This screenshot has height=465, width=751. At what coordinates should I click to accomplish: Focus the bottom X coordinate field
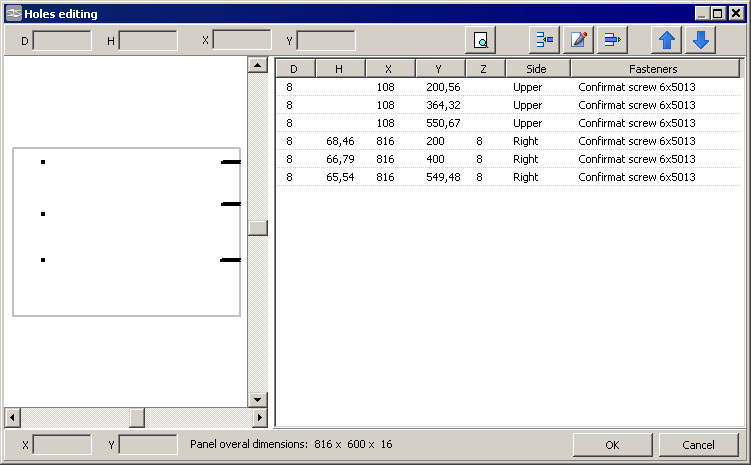point(62,444)
